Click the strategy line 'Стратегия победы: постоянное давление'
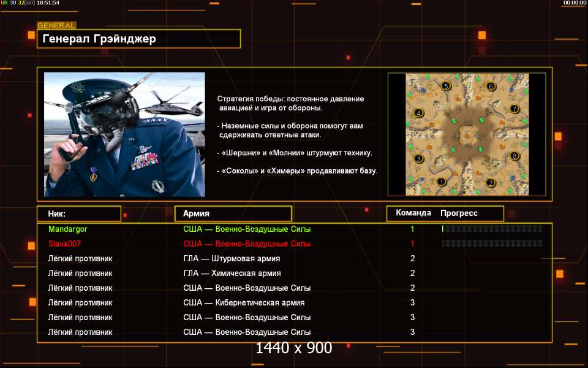588x368 pixels. 290,99
